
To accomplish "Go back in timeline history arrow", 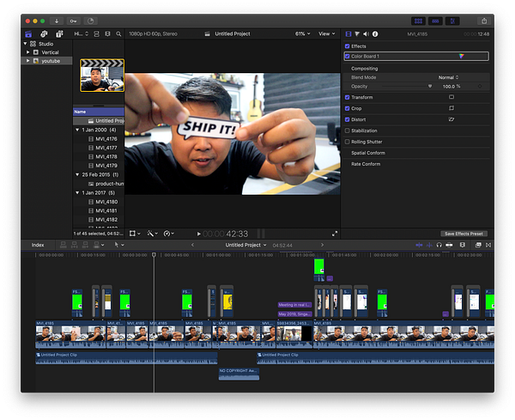I will (193, 245).
